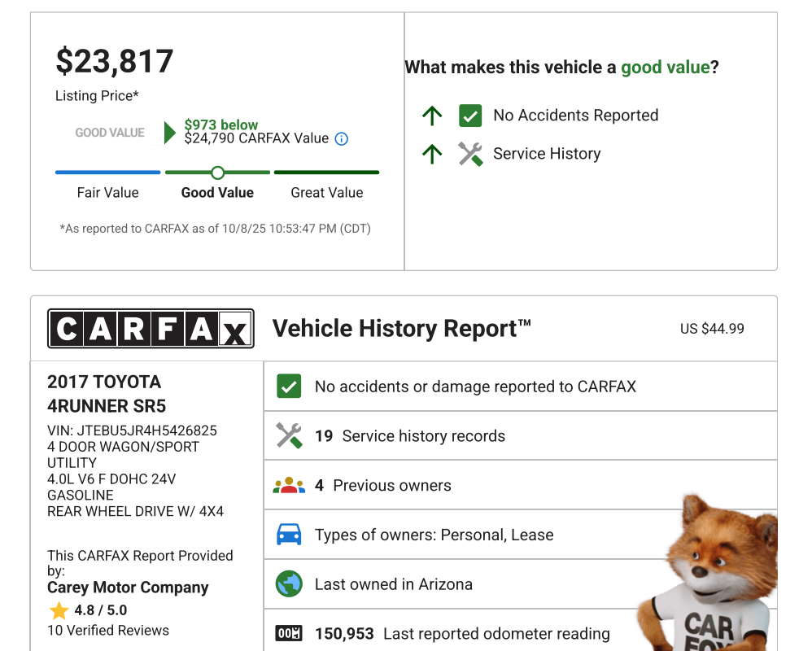Click the slider knob on Good Value
The height and width of the screenshot is (651, 812).
click(x=217, y=173)
